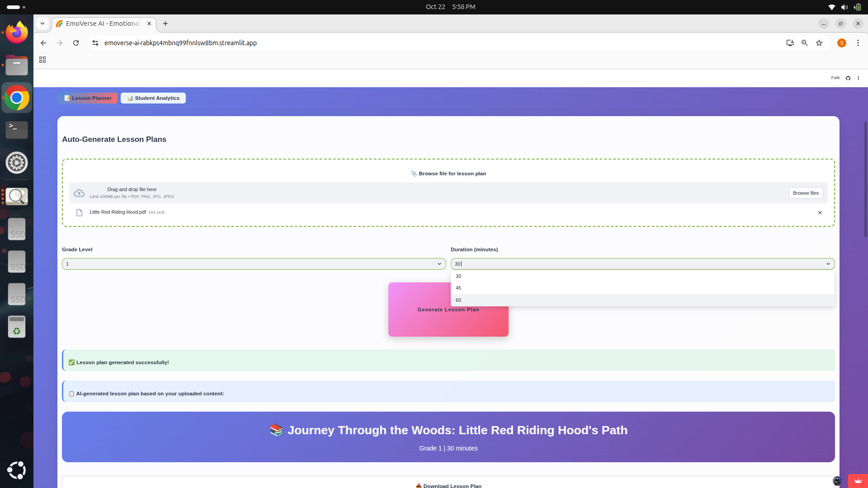This screenshot has height=488, width=868.
Task: Click the Apps grid icon in the bookmarks bar
Action: point(42,60)
